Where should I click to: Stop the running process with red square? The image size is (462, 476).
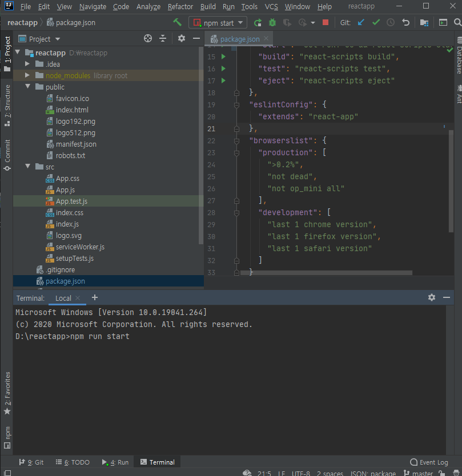click(326, 22)
